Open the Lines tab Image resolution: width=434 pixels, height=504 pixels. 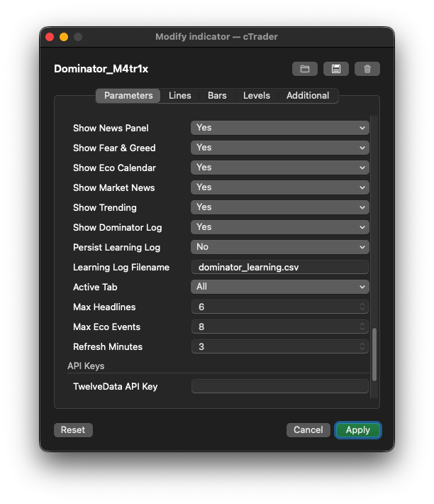[x=179, y=95]
